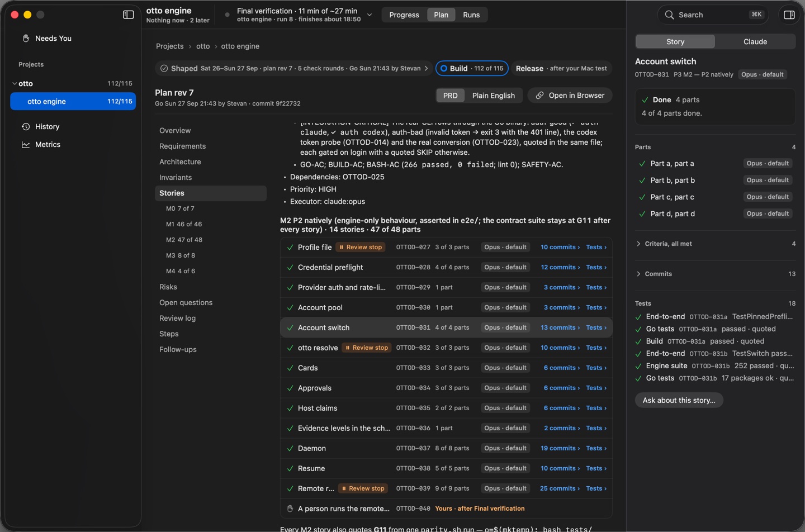Open 25 commits link for Remote story
The height and width of the screenshot is (532, 805).
(560, 488)
